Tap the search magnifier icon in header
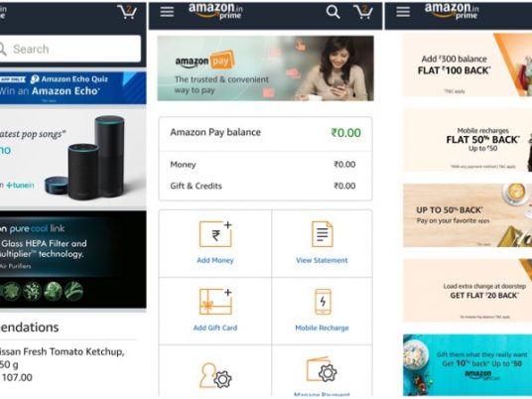Image resolution: width=532 pixels, height=399 pixels. click(x=332, y=12)
